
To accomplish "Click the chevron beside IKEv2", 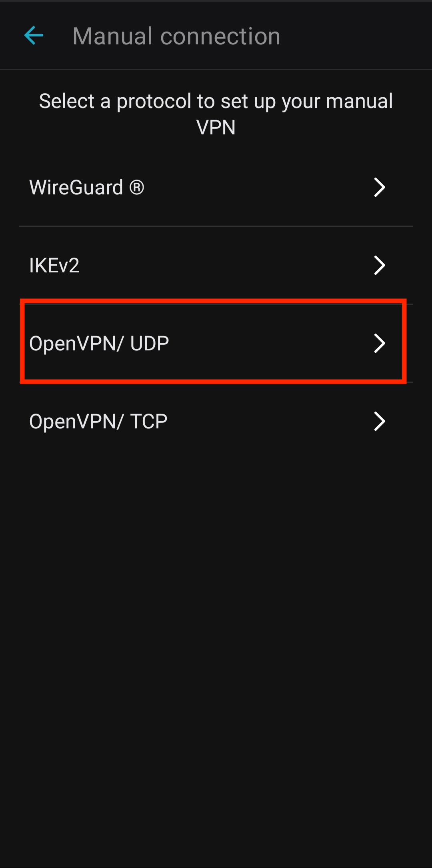I will tap(379, 265).
